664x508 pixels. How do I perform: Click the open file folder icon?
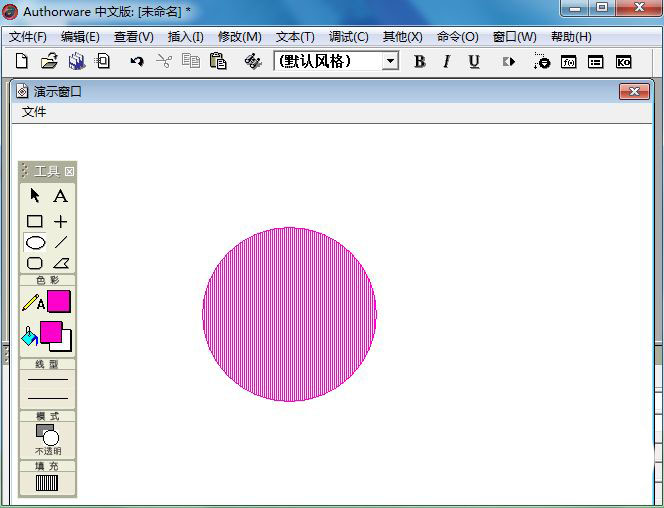pos(48,61)
